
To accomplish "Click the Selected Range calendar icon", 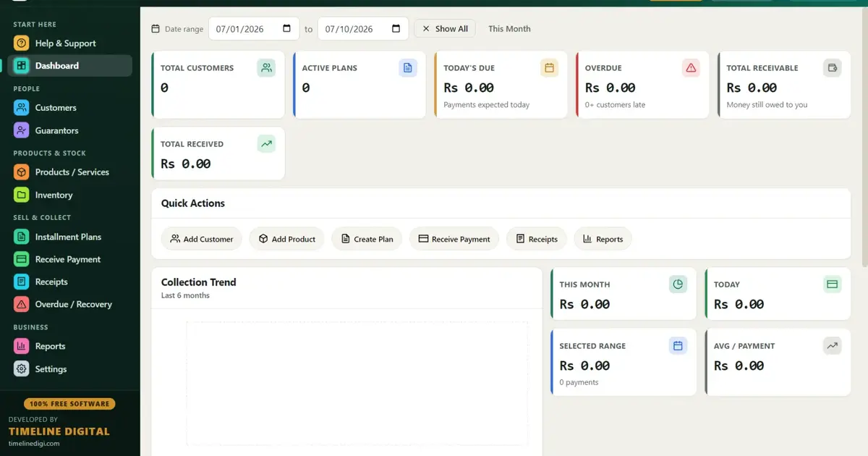I will [x=678, y=346].
